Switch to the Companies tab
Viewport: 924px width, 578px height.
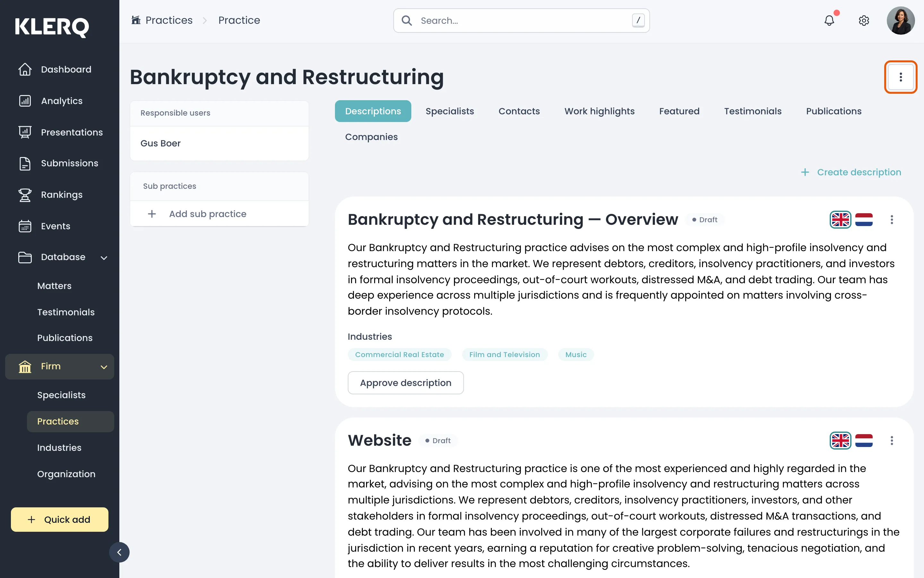tap(372, 137)
